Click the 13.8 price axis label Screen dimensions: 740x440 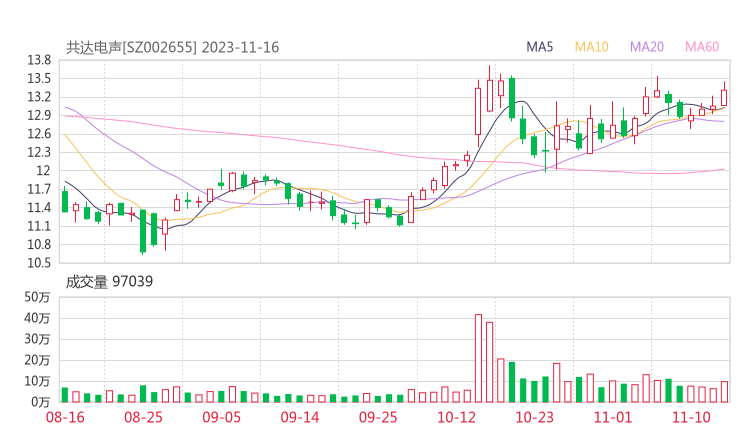pyautogui.click(x=39, y=60)
